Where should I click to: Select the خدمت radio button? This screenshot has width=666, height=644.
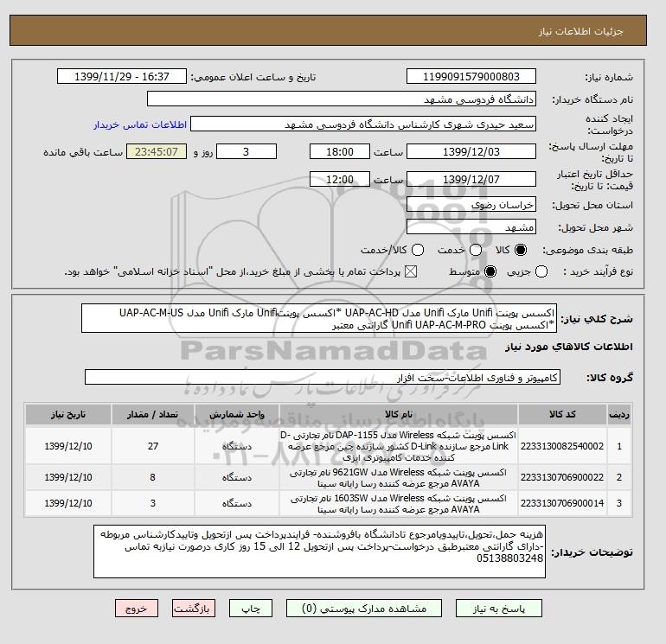coord(476,250)
